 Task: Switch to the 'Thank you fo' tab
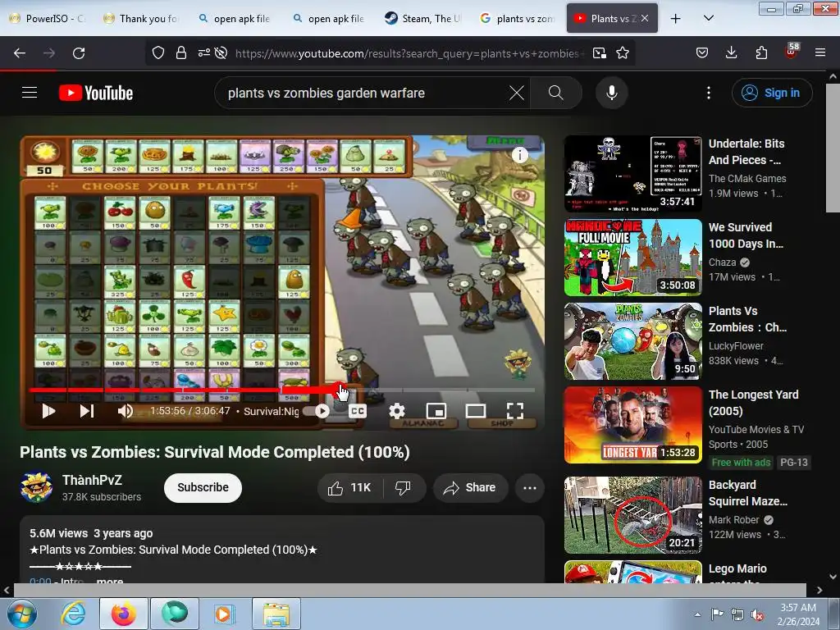click(x=142, y=18)
